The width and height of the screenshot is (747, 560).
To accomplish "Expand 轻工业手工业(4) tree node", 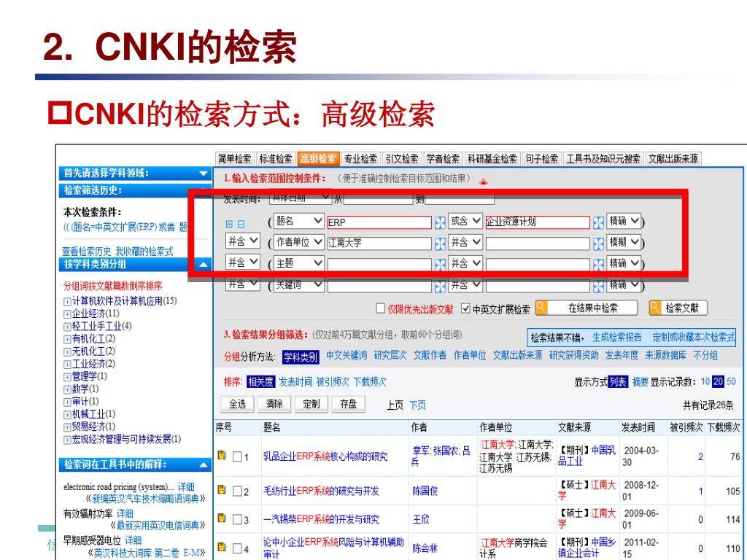I will coord(67,327).
